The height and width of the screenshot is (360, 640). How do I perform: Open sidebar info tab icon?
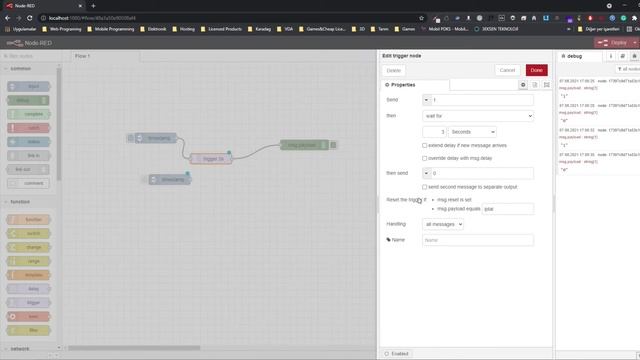coord(611,56)
